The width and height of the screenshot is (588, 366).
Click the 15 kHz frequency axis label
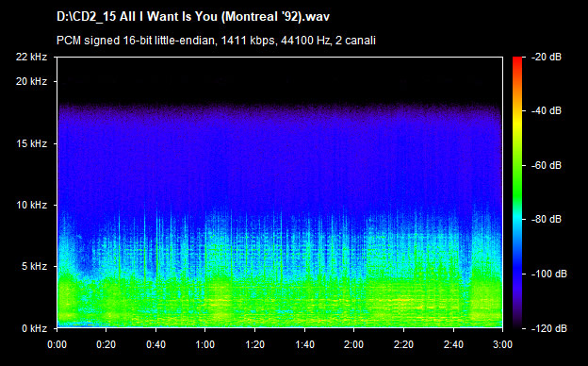coord(31,143)
